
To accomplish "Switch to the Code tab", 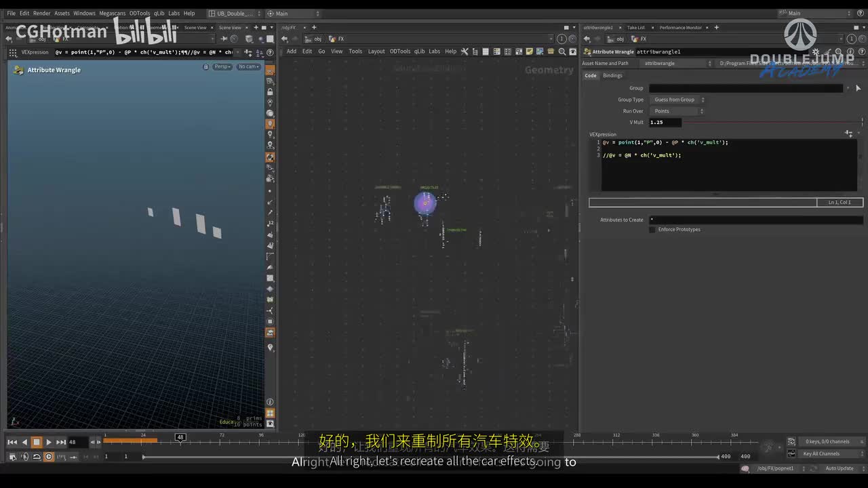I will click(x=591, y=75).
